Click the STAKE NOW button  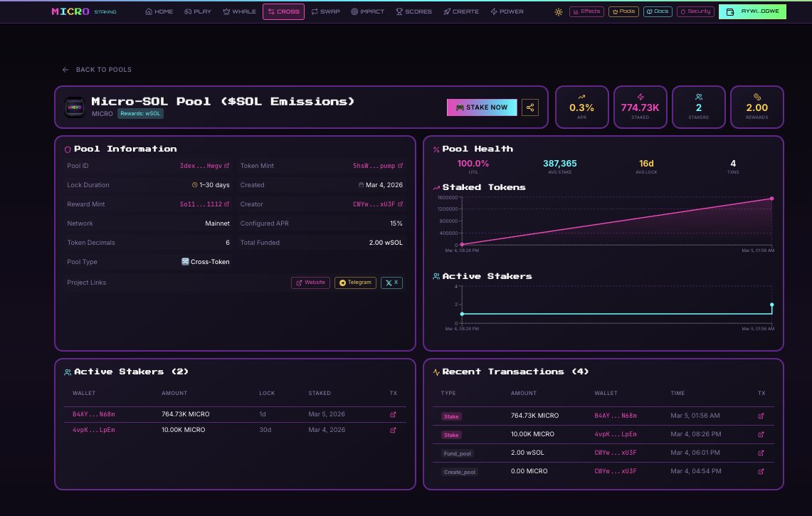pos(482,107)
